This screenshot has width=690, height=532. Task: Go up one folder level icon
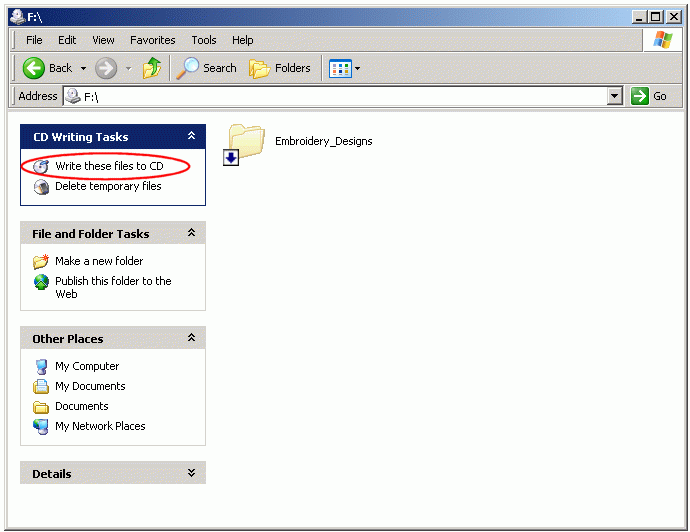tap(152, 68)
